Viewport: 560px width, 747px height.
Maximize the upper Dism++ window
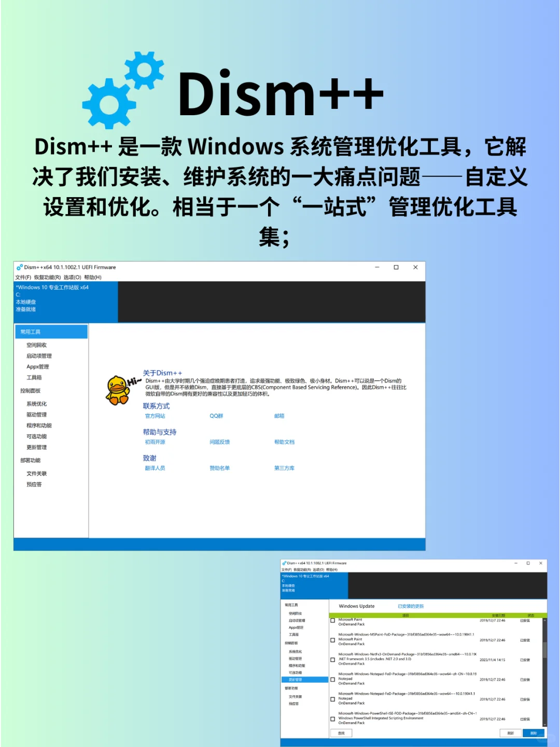tap(396, 267)
